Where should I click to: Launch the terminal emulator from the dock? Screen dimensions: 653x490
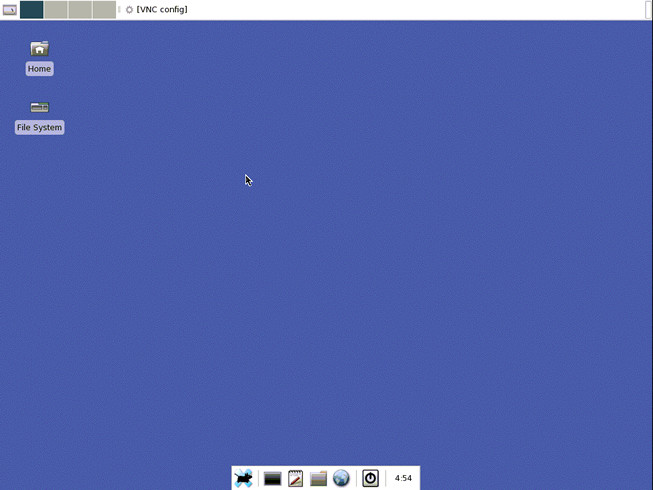point(272,479)
